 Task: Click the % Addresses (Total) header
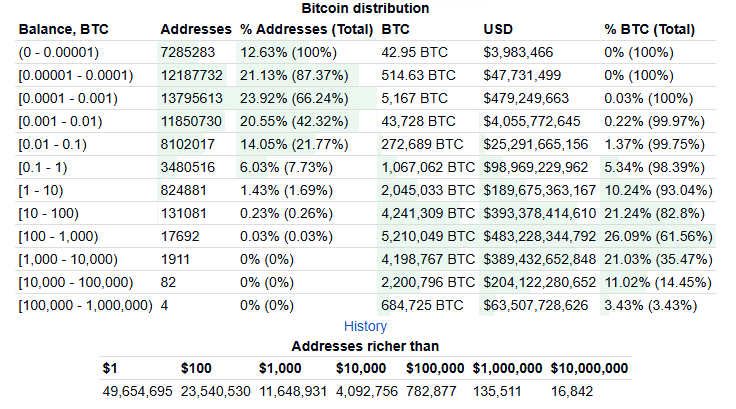pos(304,29)
